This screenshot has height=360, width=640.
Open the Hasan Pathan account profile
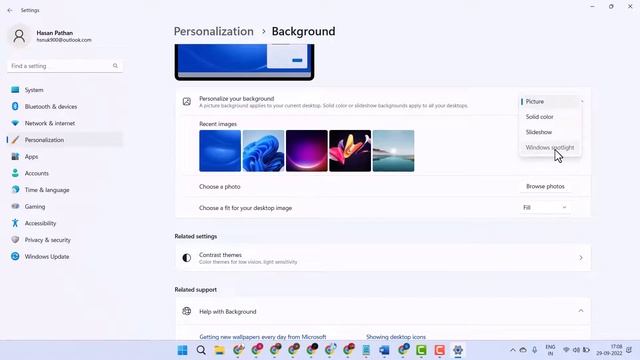(x=51, y=36)
